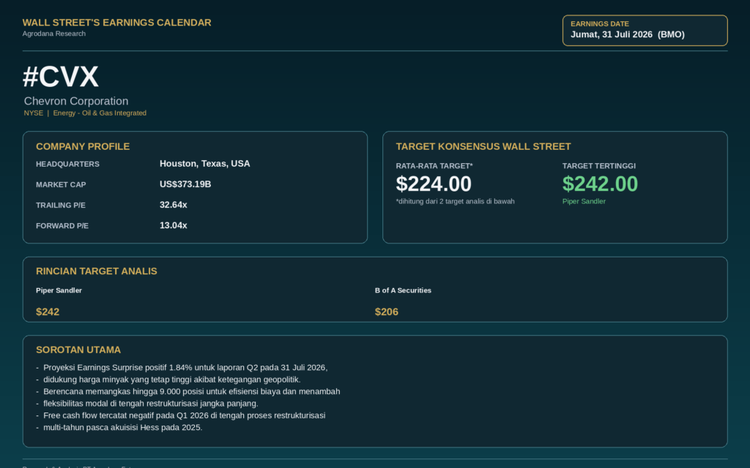Click the 32.64x trailing P/E value
750x468 pixels.
[x=173, y=205]
